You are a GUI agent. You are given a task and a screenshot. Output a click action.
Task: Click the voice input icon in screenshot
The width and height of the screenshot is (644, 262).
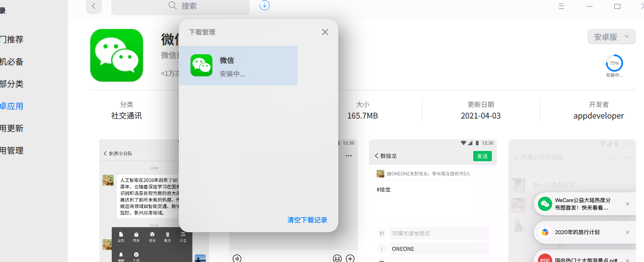pyautogui.click(x=237, y=258)
